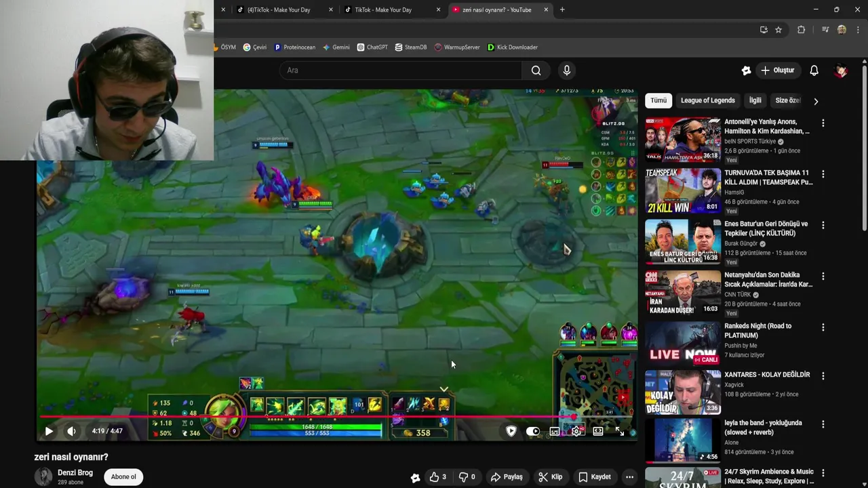The width and height of the screenshot is (868, 488).
Task: Close the zeri nasıl oynanır YouTube tab
Action: pos(546,9)
